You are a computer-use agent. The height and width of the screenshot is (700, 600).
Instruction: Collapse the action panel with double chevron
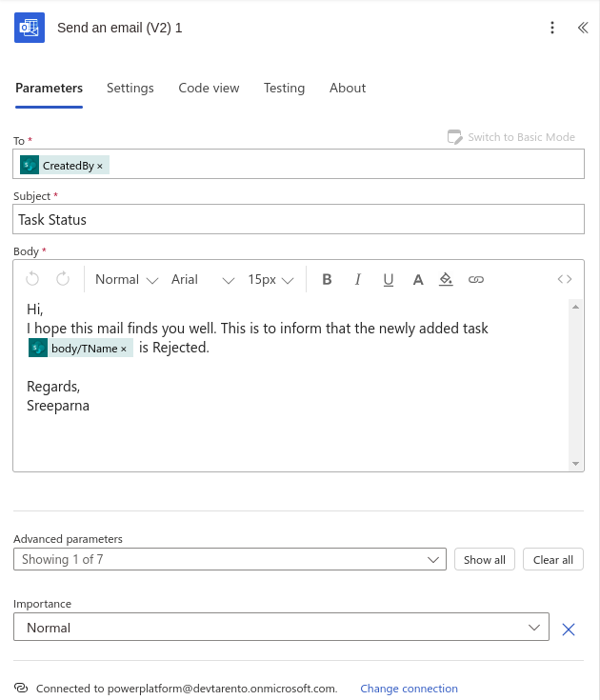[x=583, y=28]
